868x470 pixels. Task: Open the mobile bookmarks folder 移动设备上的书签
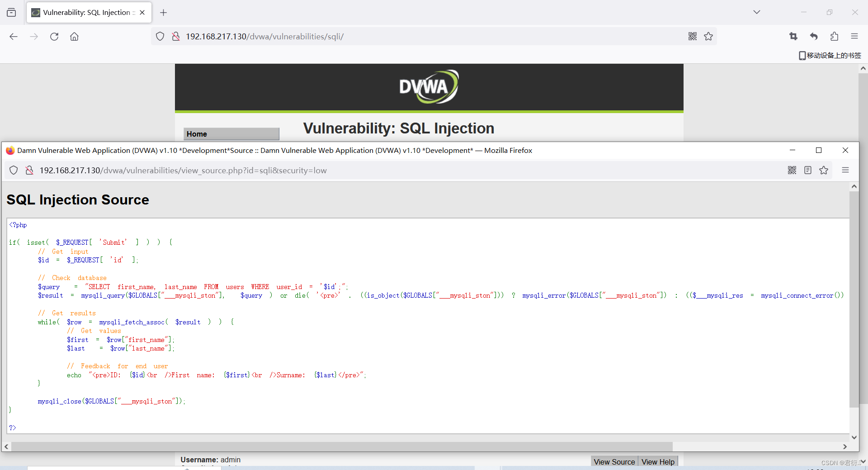(x=830, y=55)
